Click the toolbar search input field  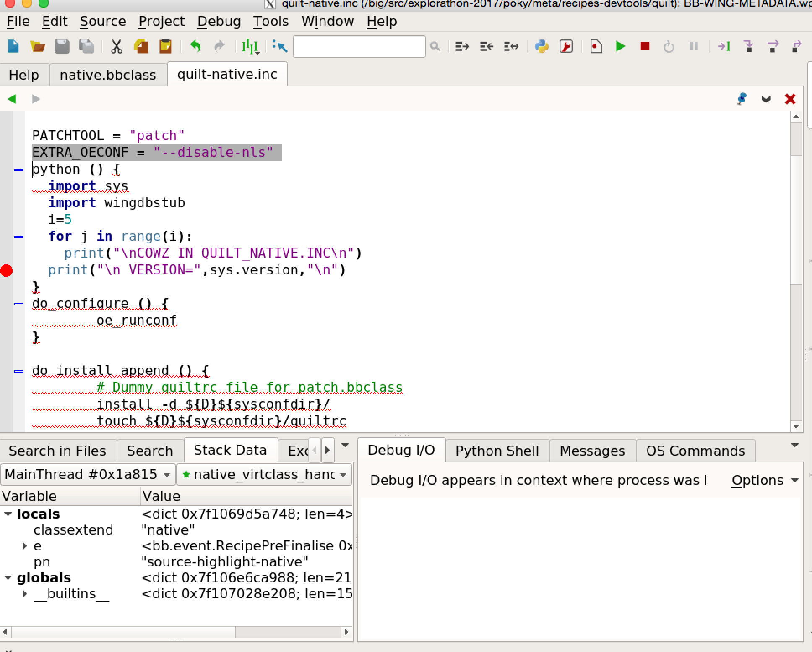coord(359,46)
